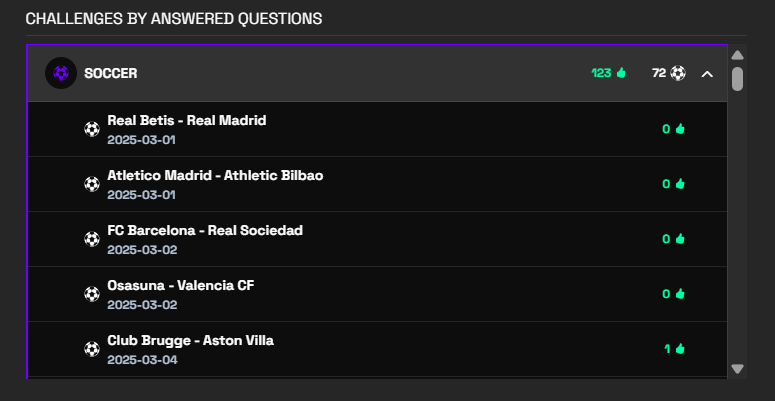Collapse the Soccer section chevron
The width and height of the screenshot is (775, 401).
click(707, 74)
